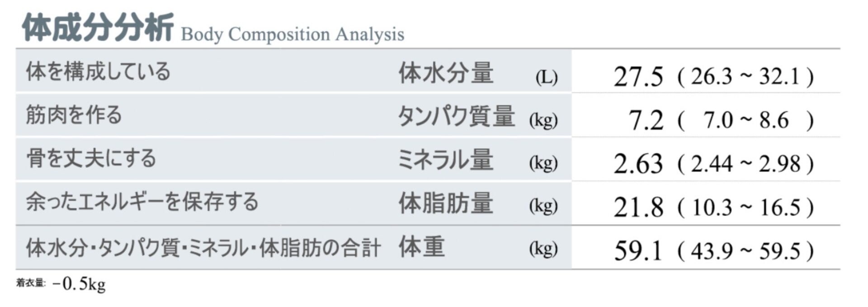
Task: Select the ミネラル量 label
Action: pos(445,160)
